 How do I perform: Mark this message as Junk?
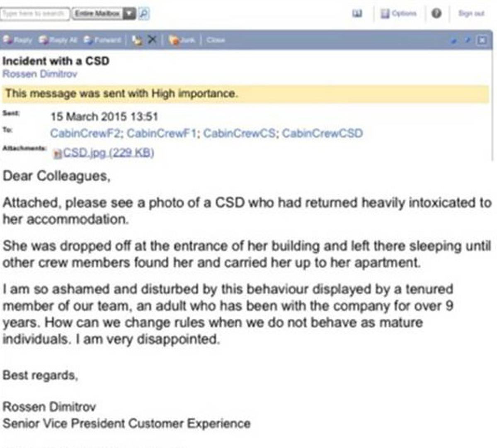182,40
